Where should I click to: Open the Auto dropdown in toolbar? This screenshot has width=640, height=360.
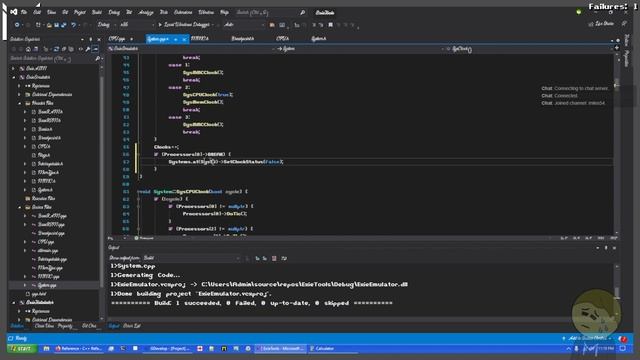[244, 25]
